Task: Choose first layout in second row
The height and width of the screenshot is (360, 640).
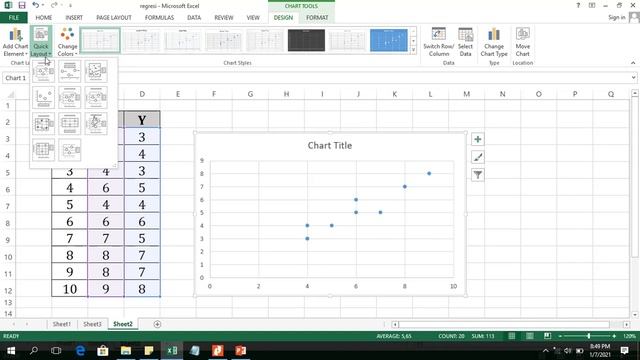Action: pyautogui.click(x=43, y=98)
